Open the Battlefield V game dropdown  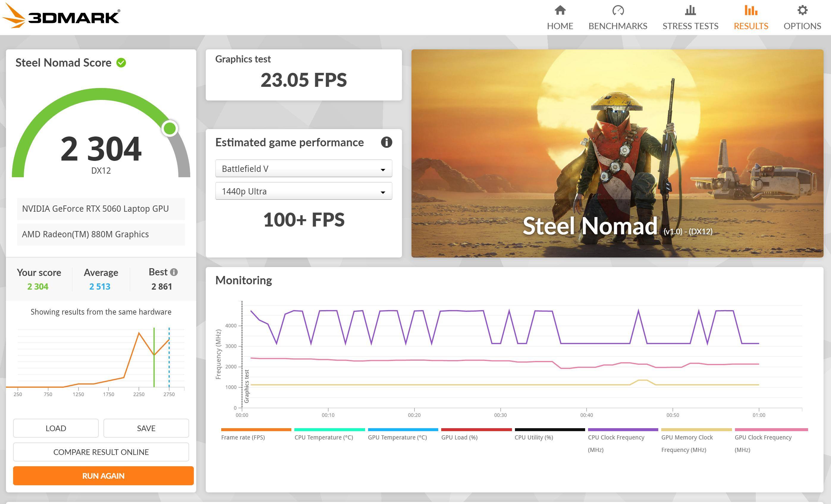(x=304, y=168)
